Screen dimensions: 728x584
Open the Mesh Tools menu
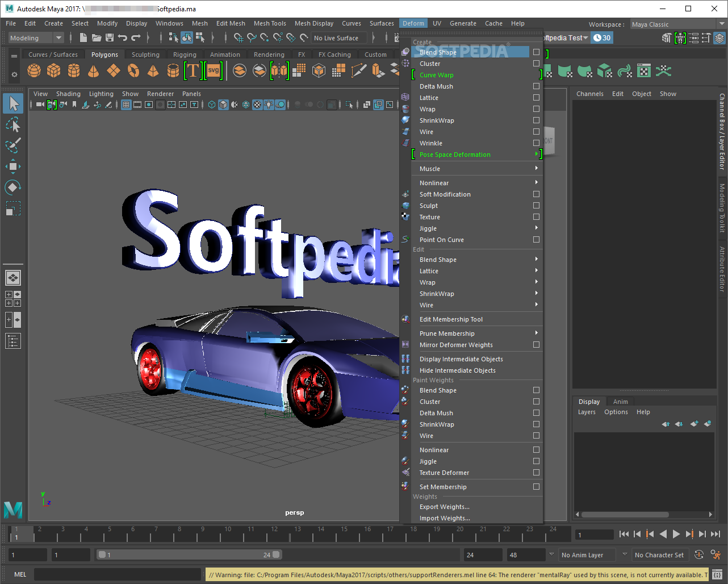coord(270,23)
